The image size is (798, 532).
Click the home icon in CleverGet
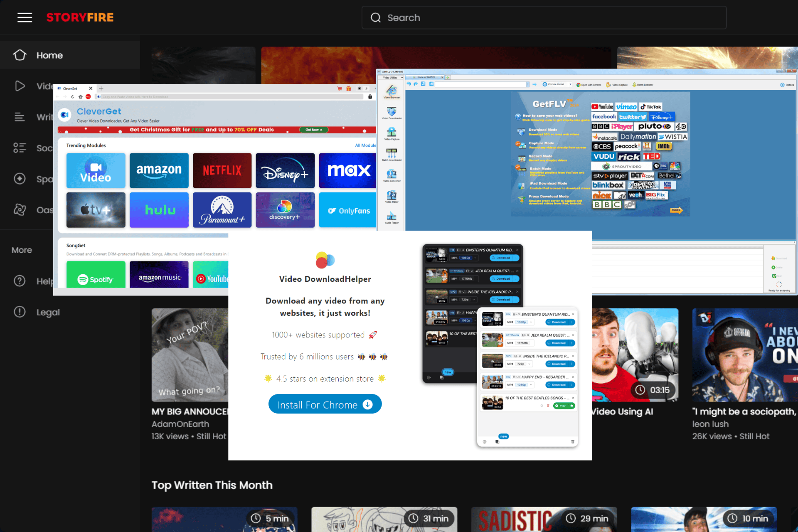80,97
